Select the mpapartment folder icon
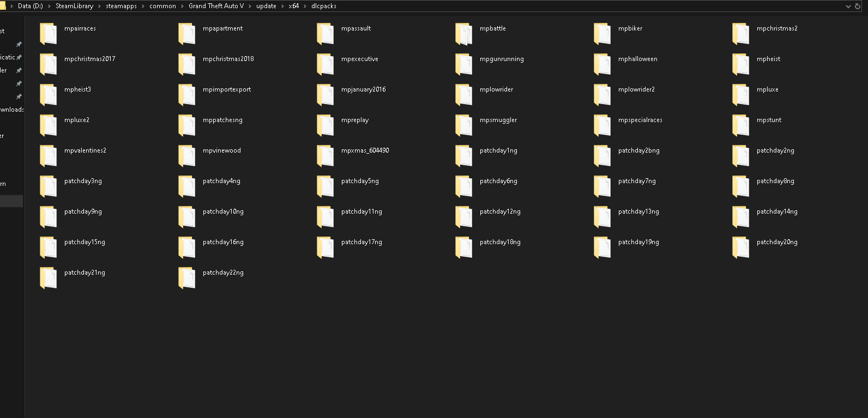Image resolution: width=868 pixels, height=418 pixels. click(x=186, y=33)
